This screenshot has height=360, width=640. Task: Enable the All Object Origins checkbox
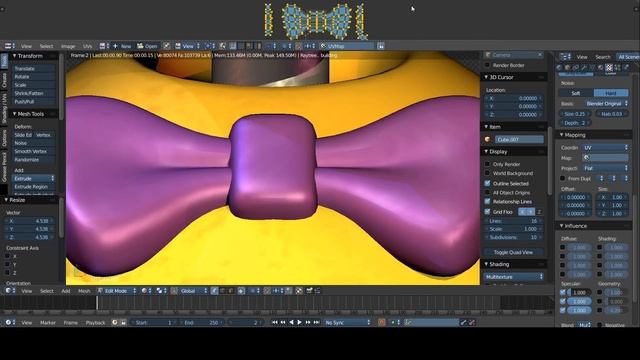(x=487, y=192)
